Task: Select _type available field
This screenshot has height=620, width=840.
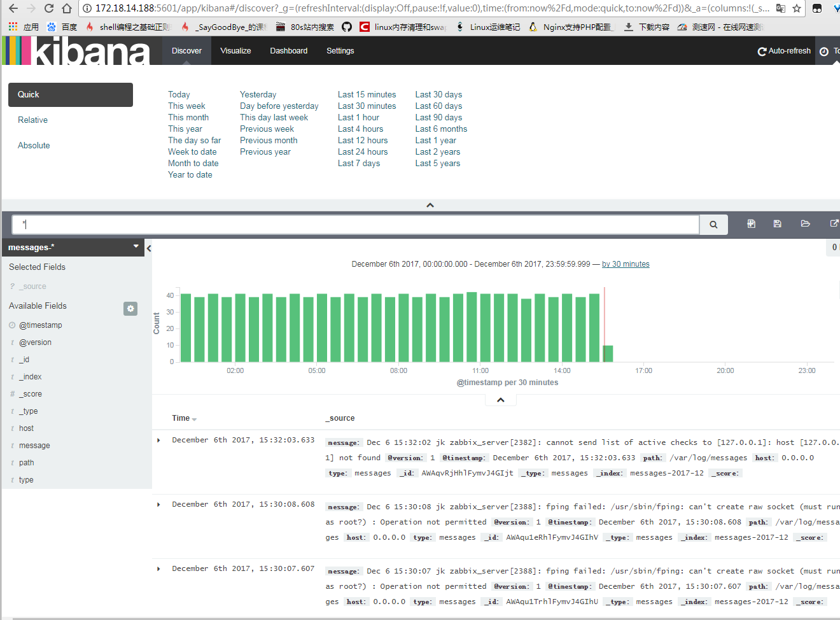Action: tap(29, 411)
